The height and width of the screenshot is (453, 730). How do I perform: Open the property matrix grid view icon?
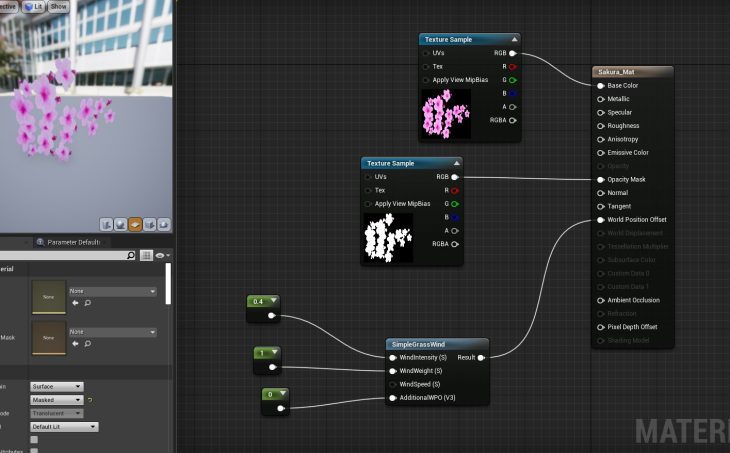[x=146, y=256]
